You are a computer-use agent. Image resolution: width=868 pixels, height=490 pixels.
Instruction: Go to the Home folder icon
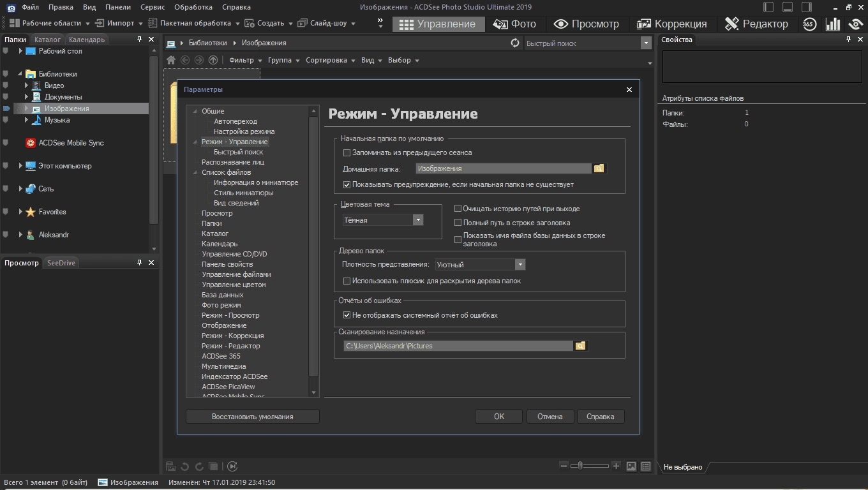click(x=171, y=60)
